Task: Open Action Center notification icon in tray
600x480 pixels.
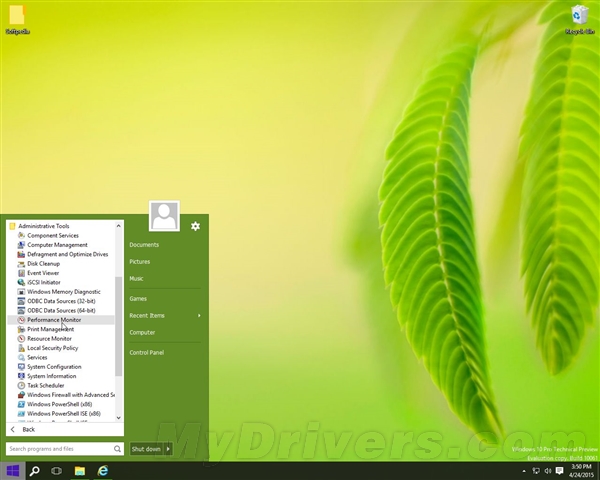Action: 560,470
